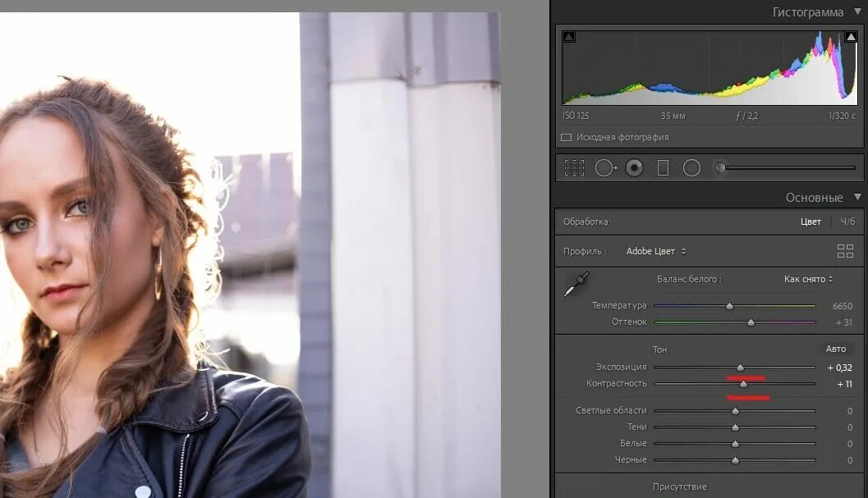The height and width of the screenshot is (498, 868).
Task: Click the Белые slider handle
Action: [x=735, y=444]
